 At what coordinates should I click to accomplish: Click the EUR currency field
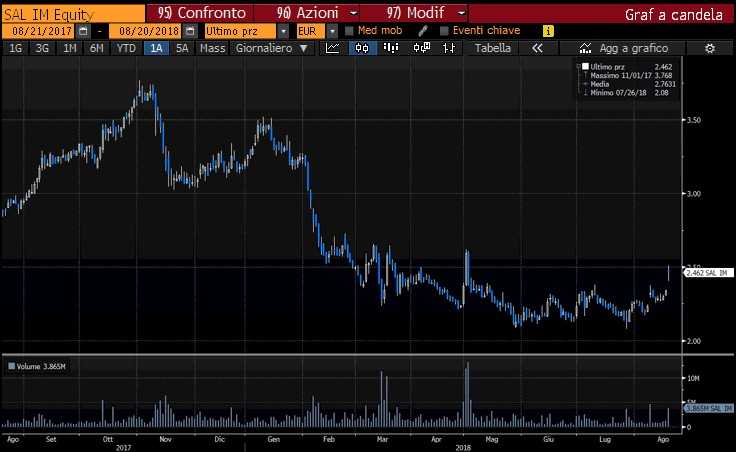point(311,31)
